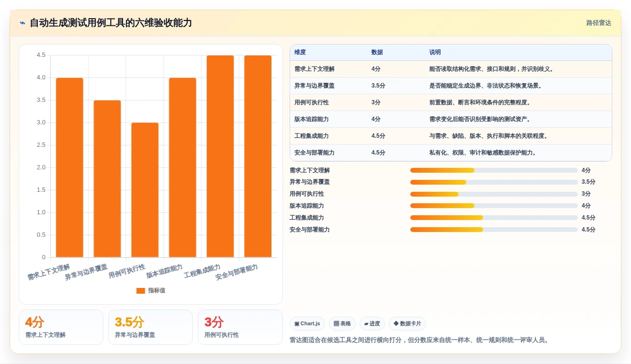Toggle the 指标值 legend color swatch
The width and height of the screenshot is (631, 364).
(x=140, y=290)
